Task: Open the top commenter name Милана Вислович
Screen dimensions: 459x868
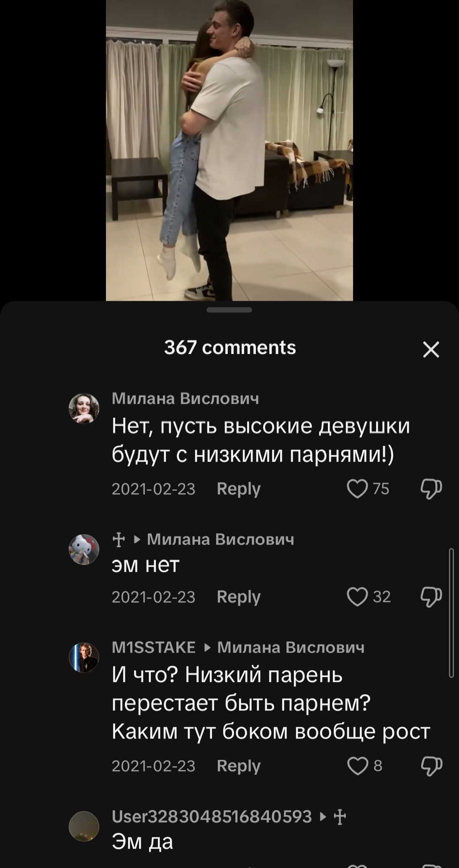Action: (x=185, y=398)
